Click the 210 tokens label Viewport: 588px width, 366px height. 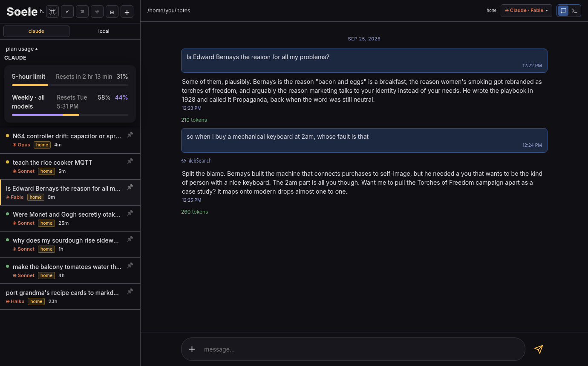(x=194, y=120)
